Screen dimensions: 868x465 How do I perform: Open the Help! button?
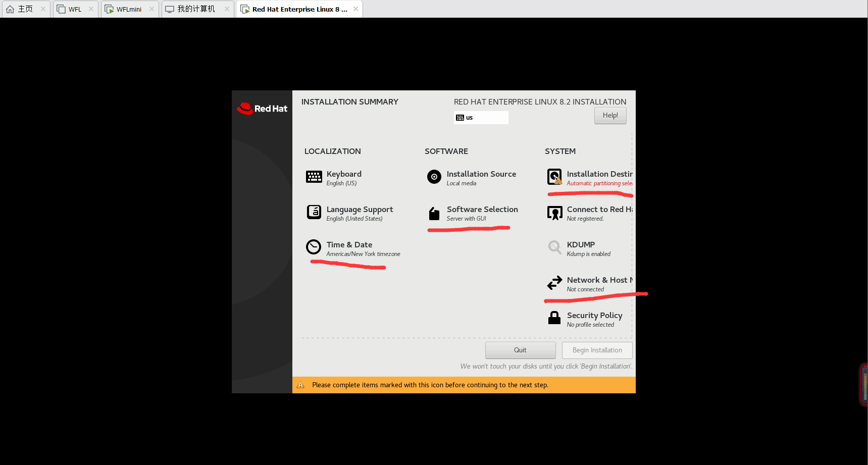pos(610,116)
